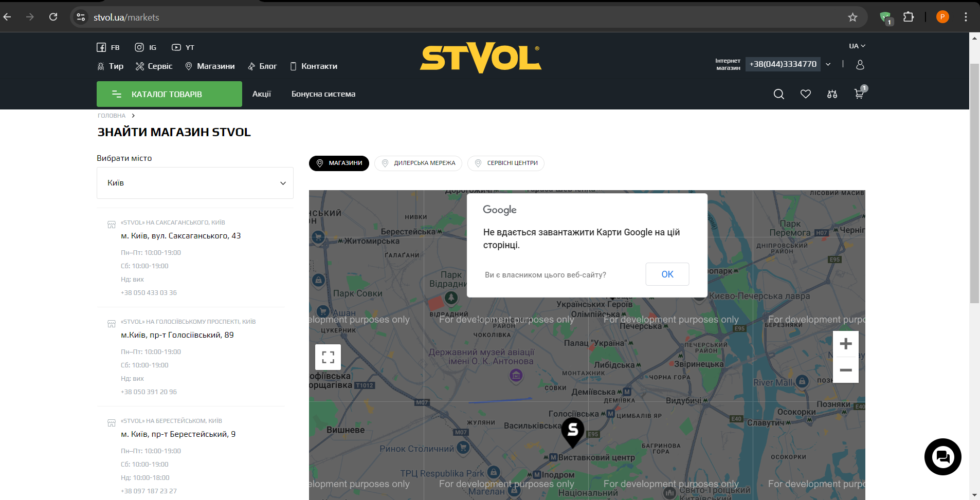Image resolution: width=980 pixels, height=500 pixels.
Task: Open the Chrome three-dot menu
Action: (966, 17)
